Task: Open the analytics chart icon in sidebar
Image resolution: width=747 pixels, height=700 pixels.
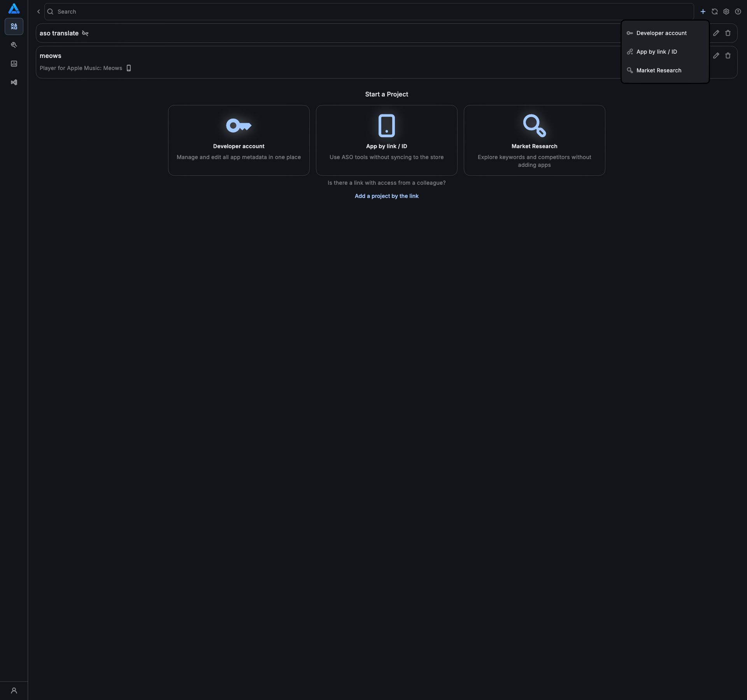Action: click(x=14, y=64)
